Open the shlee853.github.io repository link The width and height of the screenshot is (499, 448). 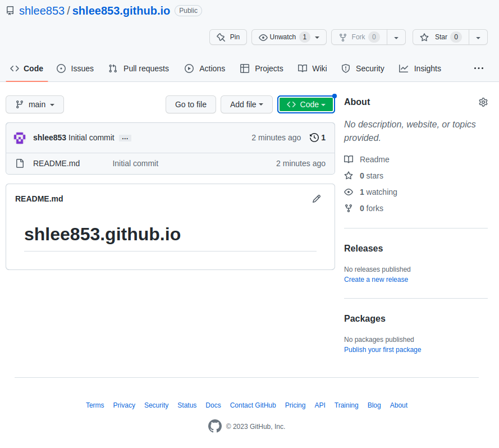coord(121,11)
